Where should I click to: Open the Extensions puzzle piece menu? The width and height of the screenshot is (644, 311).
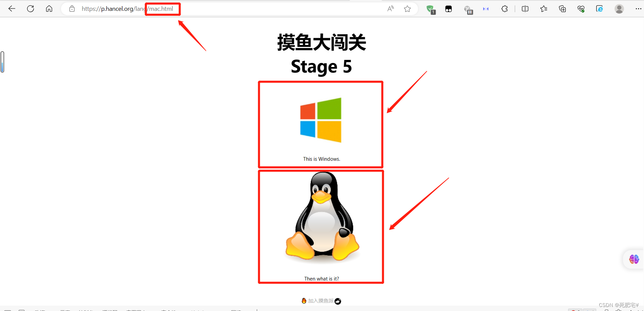click(504, 9)
